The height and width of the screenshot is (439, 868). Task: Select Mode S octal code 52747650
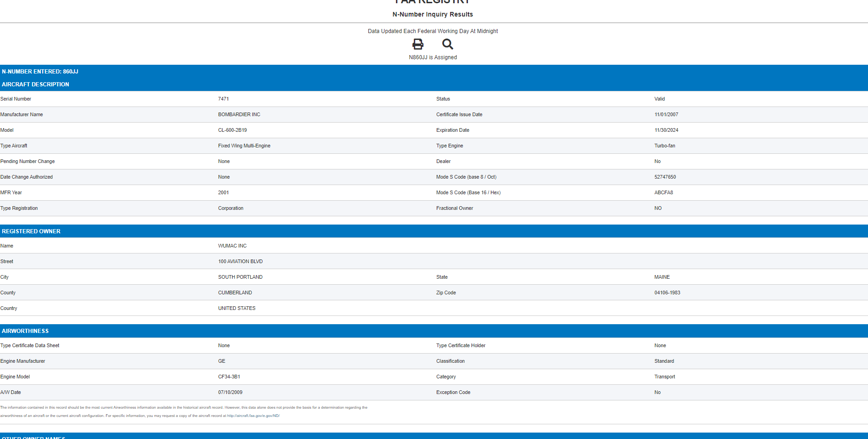click(665, 177)
